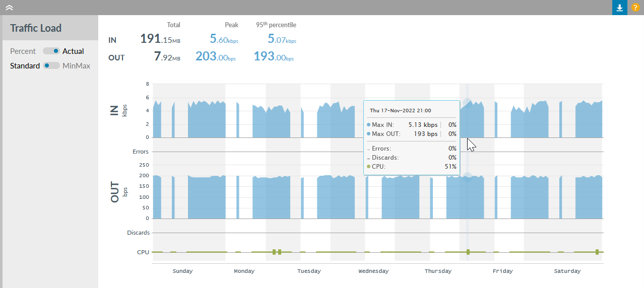Toggle the Standard/MinMax switch
The height and width of the screenshot is (288, 644).
coord(51,65)
